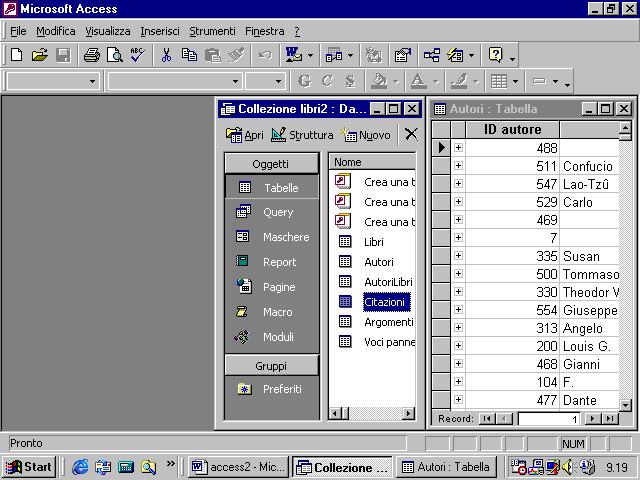
Task: Click the volume speaker tray icon
Action: 568,467
